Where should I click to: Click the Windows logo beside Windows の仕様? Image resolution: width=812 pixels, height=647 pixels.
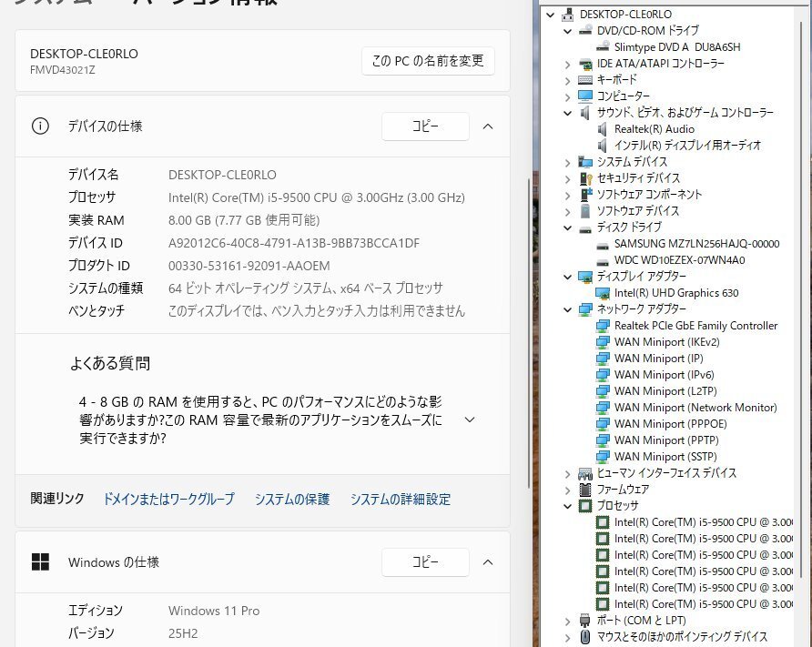coord(40,562)
